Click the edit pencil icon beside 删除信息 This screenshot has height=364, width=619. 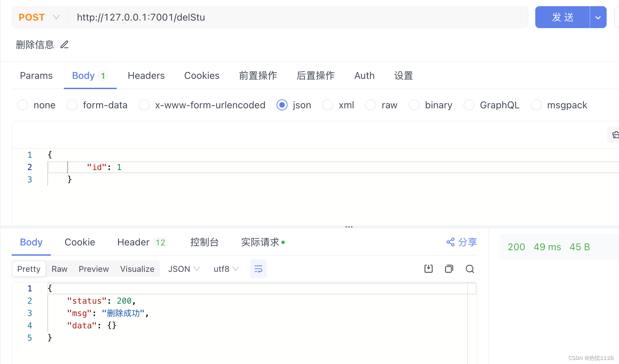pos(65,45)
